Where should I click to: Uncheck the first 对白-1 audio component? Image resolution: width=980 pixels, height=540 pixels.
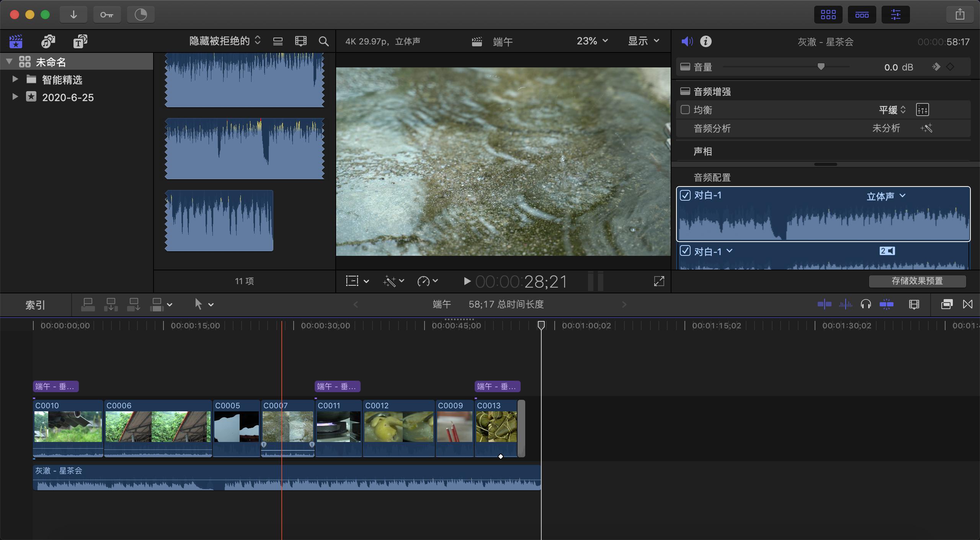tap(685, 195)
